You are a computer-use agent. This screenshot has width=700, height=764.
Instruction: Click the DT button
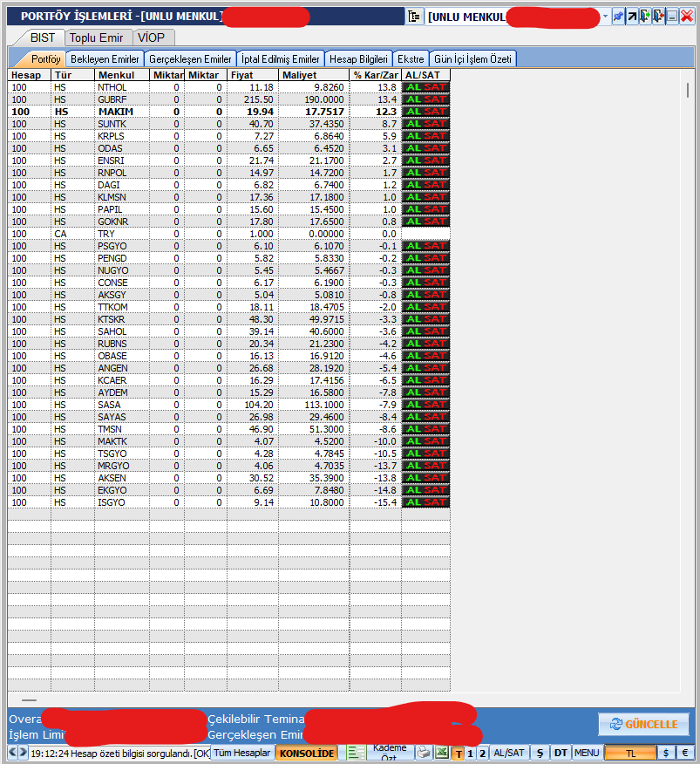pos(561,754)
